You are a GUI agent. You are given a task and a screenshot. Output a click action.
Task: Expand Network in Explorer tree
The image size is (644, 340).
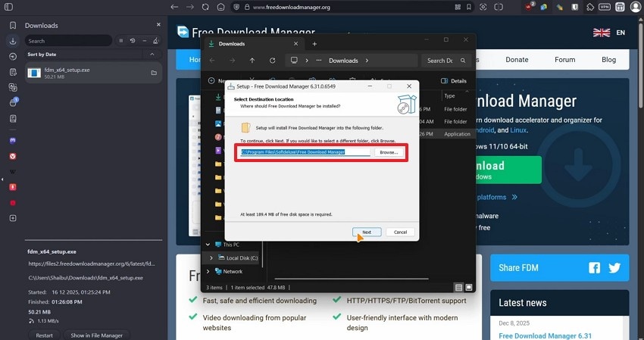click(x=208, y=271)
